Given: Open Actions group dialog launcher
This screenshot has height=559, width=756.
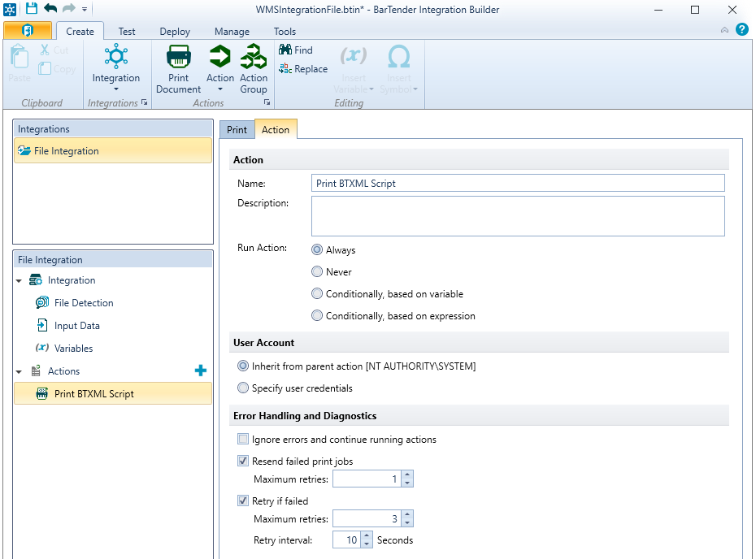Looking at the screenshot, I should pyautogui.click(x=267, y=102).
